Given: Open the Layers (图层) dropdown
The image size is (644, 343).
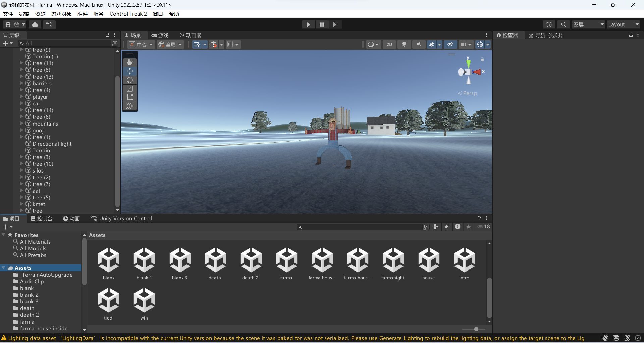Looking at the screenshot, I should click(589, 24).
